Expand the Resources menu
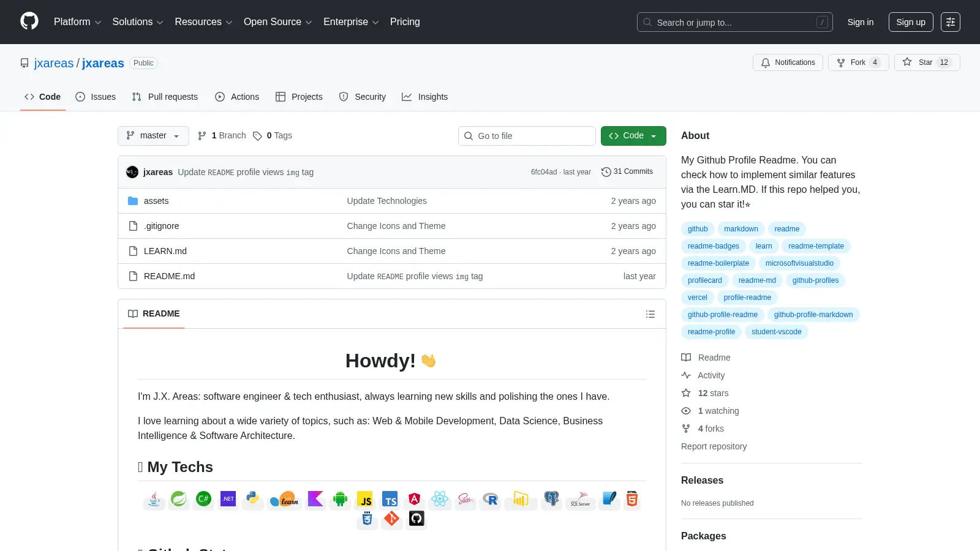980x551 pixels. 203,22
